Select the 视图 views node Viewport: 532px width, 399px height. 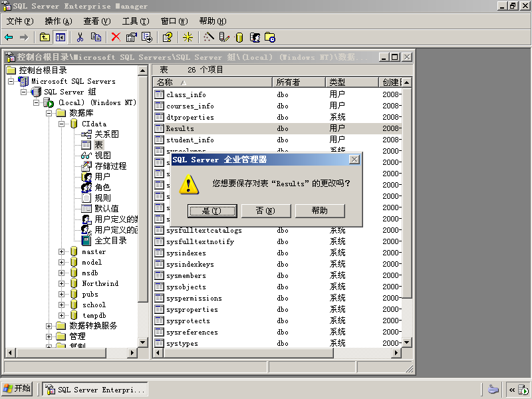pyautogui.click(x=102, y=156)
